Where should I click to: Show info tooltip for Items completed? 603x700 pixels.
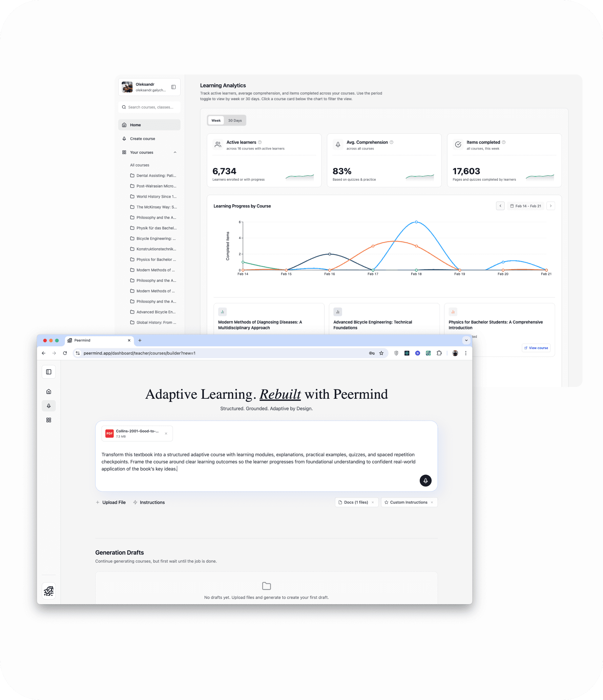pos(504,142)
